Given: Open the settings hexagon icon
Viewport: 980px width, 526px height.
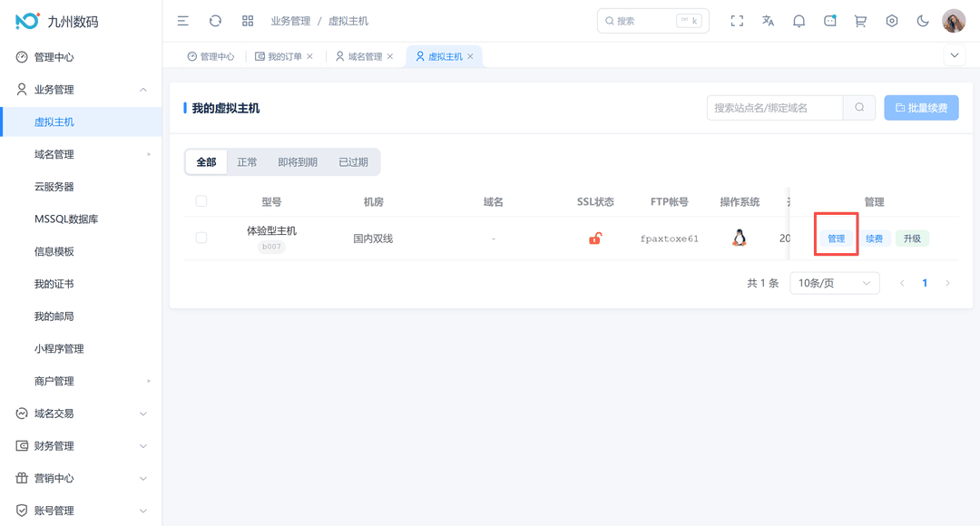Looking at the screenshot, I should (892, 21).
